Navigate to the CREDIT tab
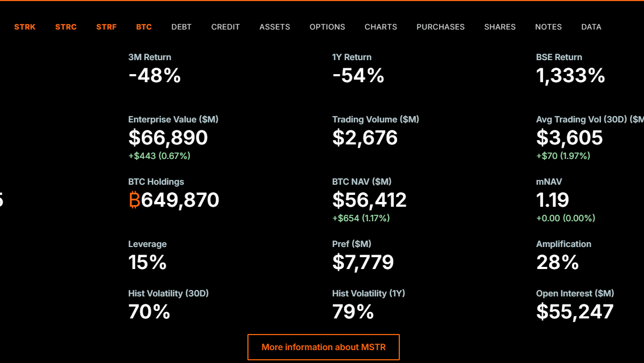Screen dimensions: 644x363 click(225, 27)
